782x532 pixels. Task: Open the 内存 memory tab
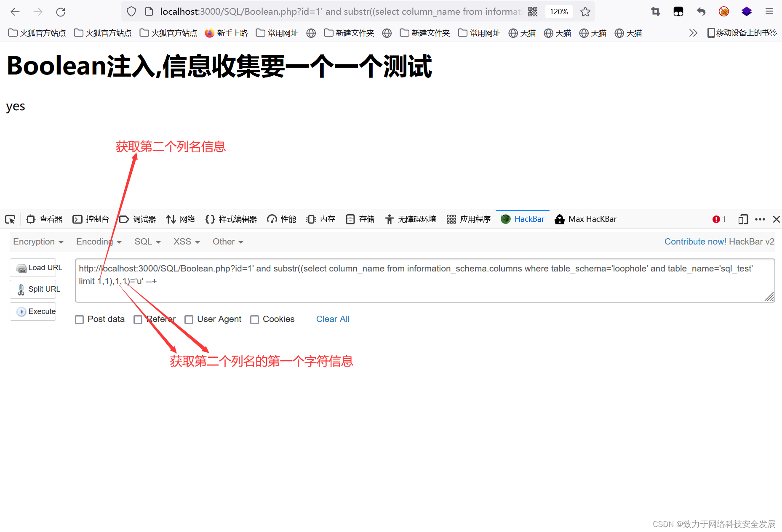point(321,219)
